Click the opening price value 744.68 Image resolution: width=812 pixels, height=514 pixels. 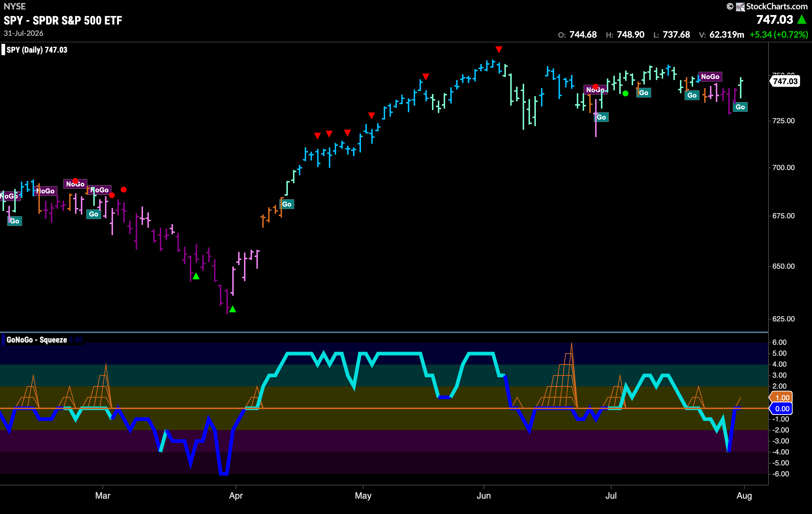tap(583, 35)
